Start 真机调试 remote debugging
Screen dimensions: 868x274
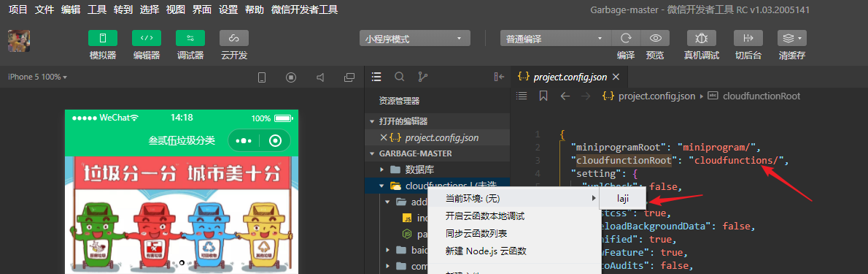point(702,38)
